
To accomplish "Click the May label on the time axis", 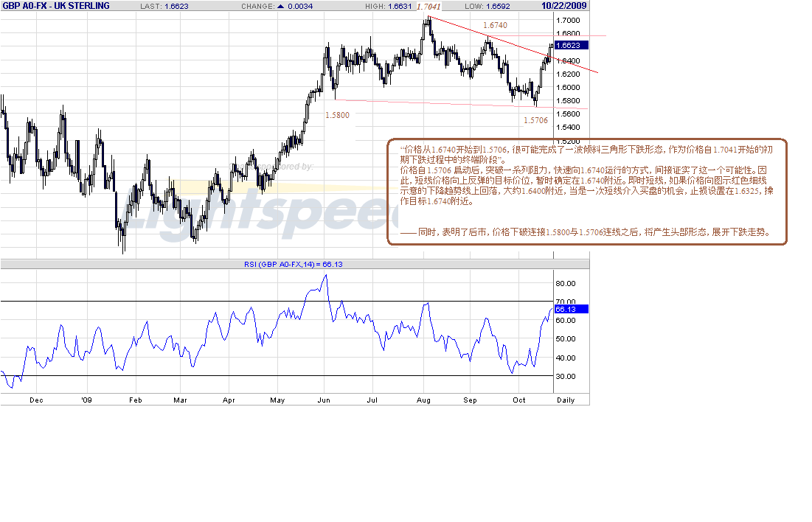I will [277, 400].
